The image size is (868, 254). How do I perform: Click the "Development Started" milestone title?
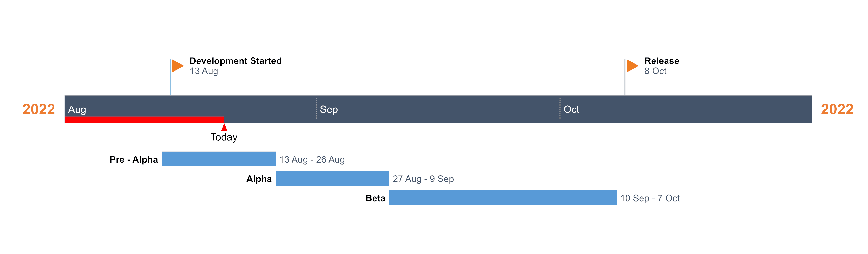point(236,61)
